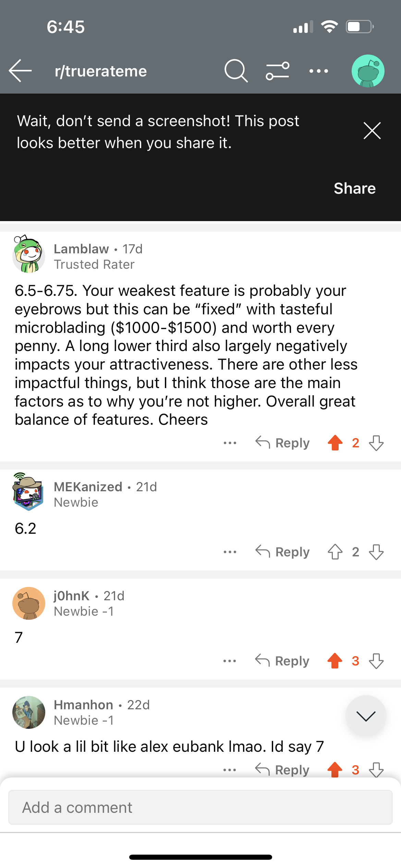The height and width of the screenshot is (868, 401).
Task: Reply to j0hnK's comment
Action: [282, 661]
